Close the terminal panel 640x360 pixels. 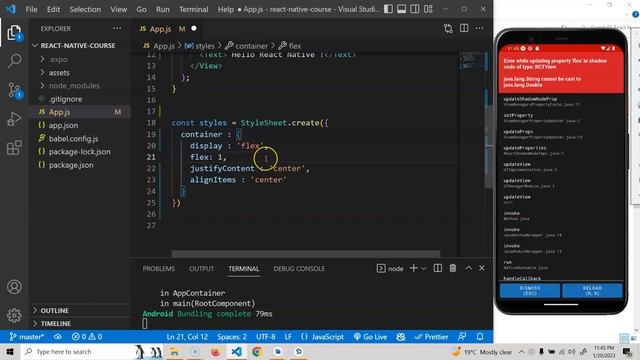click(482, 268)
